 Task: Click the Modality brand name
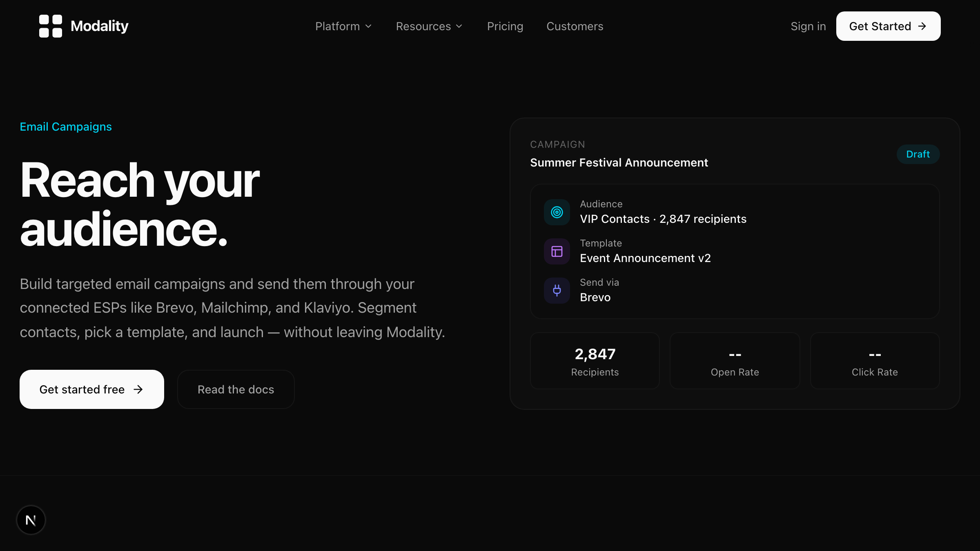[100, 26]
